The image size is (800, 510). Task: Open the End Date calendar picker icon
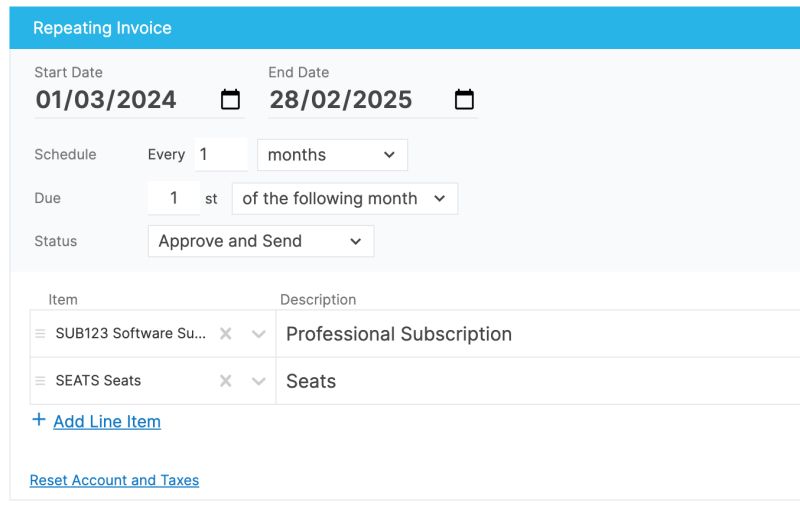point(464,100)
